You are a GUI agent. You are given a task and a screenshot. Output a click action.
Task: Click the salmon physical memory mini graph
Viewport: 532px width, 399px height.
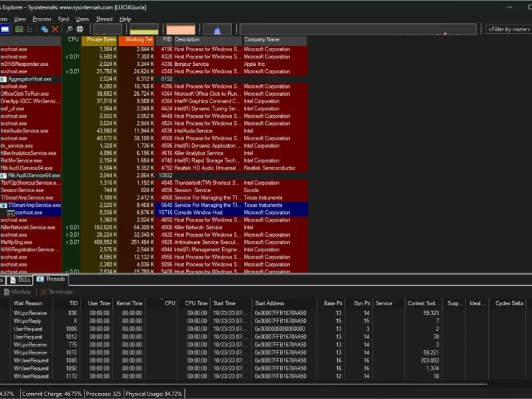tap(181, 29)
